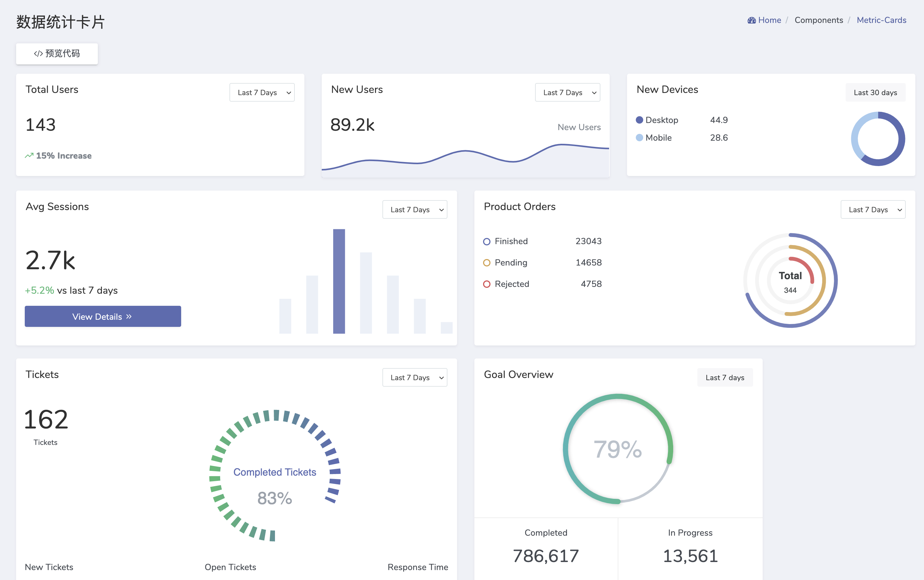Viewport: 924px width, 580px height.
Task: Click Components breadcrumb item
Action: [x=819, y=20]
